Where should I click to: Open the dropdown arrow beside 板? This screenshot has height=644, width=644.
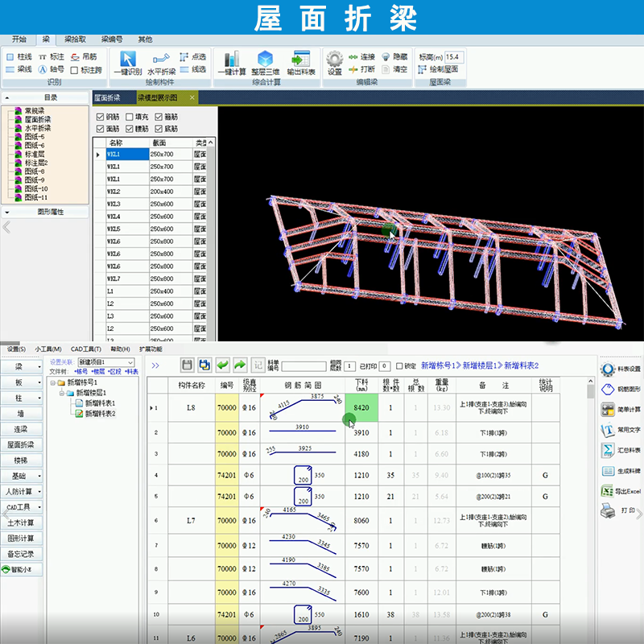click(39, 382)
